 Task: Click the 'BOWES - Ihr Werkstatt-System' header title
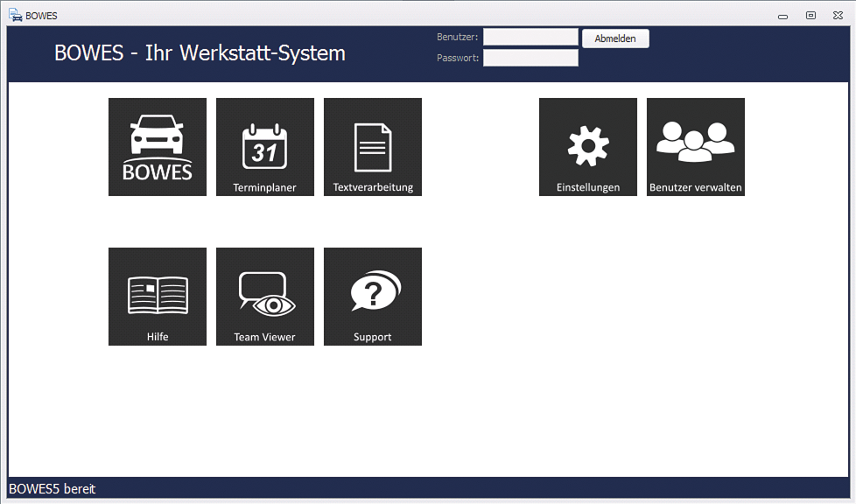200,53
